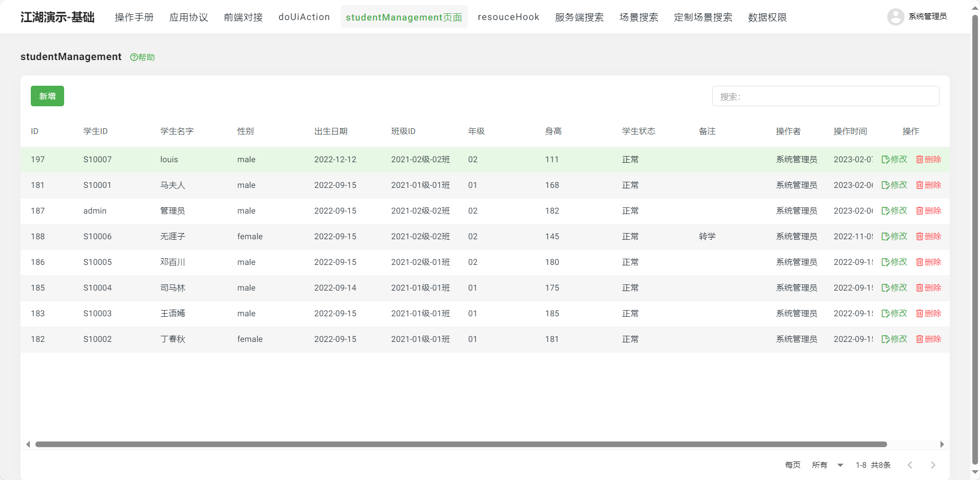Select the row for student 王语嫣
The height and width of the screenshot is (480, 980).
coord(359,313)
